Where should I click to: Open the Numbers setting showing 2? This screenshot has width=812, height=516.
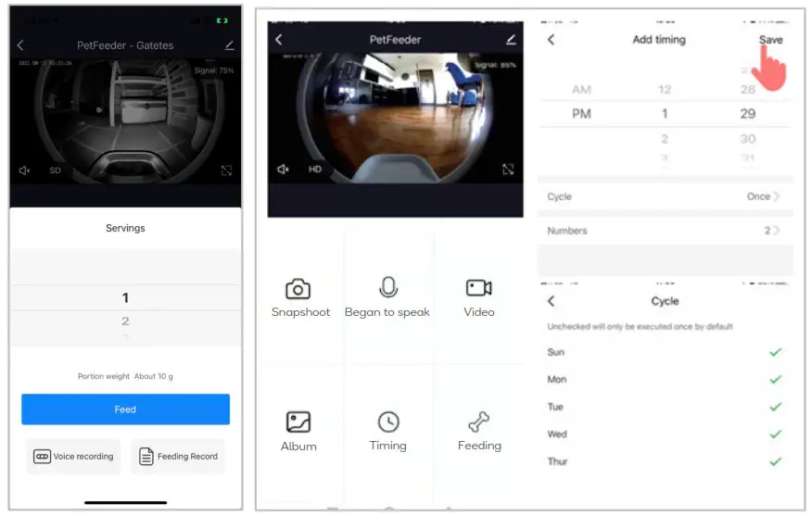[x=665, y=231]
